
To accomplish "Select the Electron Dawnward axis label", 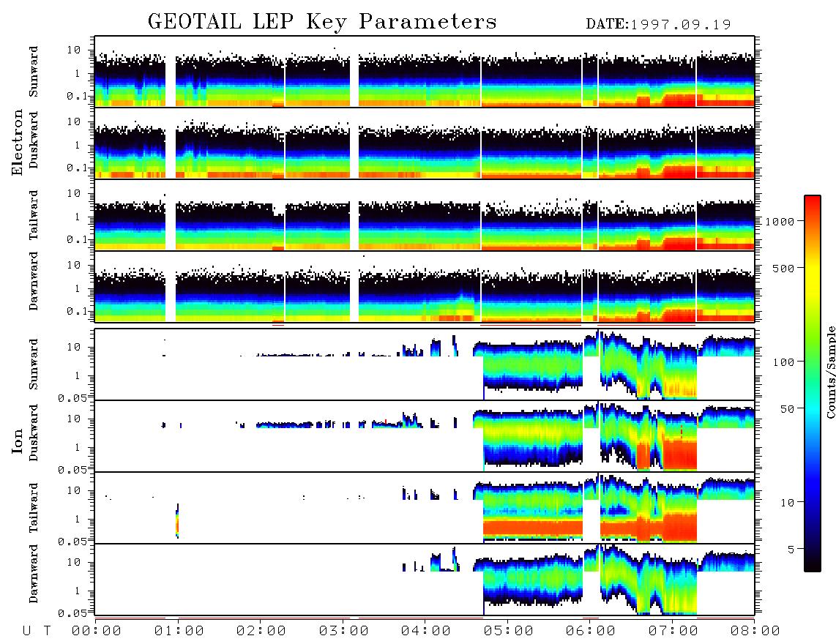I will 34,281.
